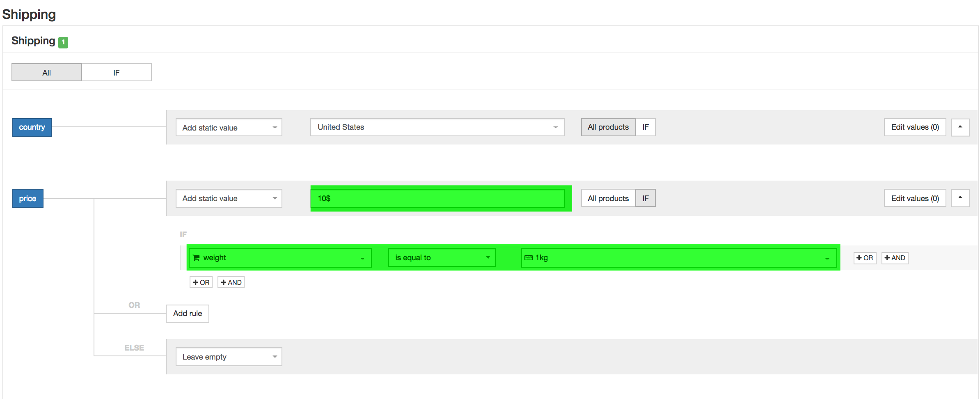Open the 1kg value dropdown

(679, 258)
